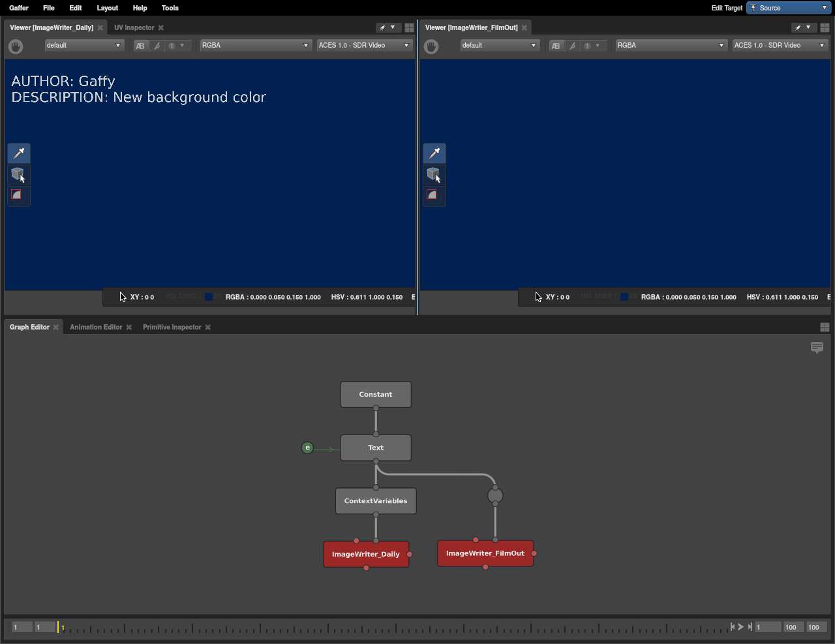This screenshot has height=644, width=835.
Task: Select the color inspector eyedropper in left viewer
Action: (x=19, y=153)
